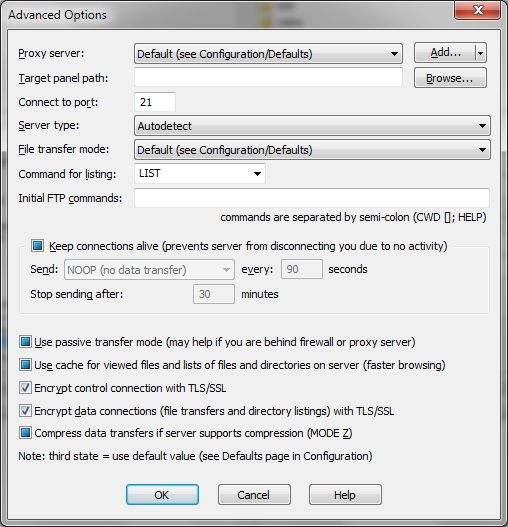This screenshot has height=527, width=508.
Task: Expand the Add button's split arrow
Action: (x=481, y=52)
